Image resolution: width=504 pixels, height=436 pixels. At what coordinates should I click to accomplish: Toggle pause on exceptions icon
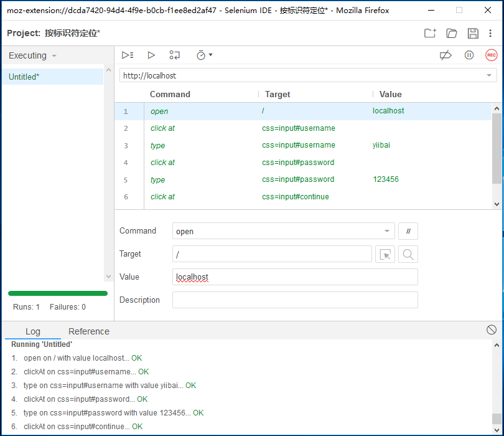pyautogui.click(x=469, y=55)
